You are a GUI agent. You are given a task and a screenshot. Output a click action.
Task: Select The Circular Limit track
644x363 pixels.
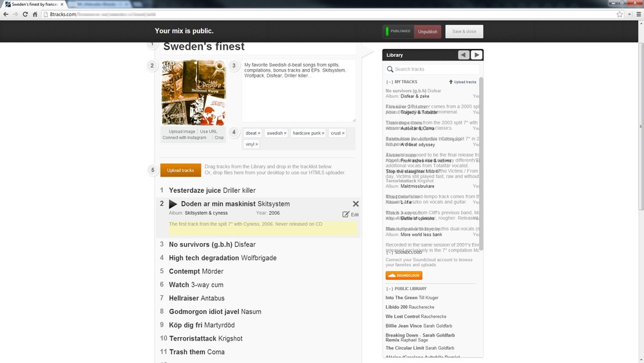click(x=420, y=348)
